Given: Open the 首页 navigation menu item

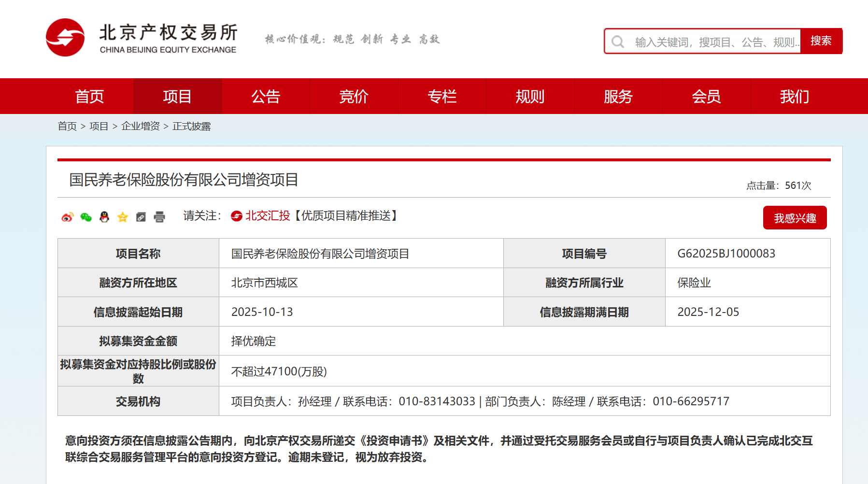Looking at the screenshot, I should click(89, 97).
